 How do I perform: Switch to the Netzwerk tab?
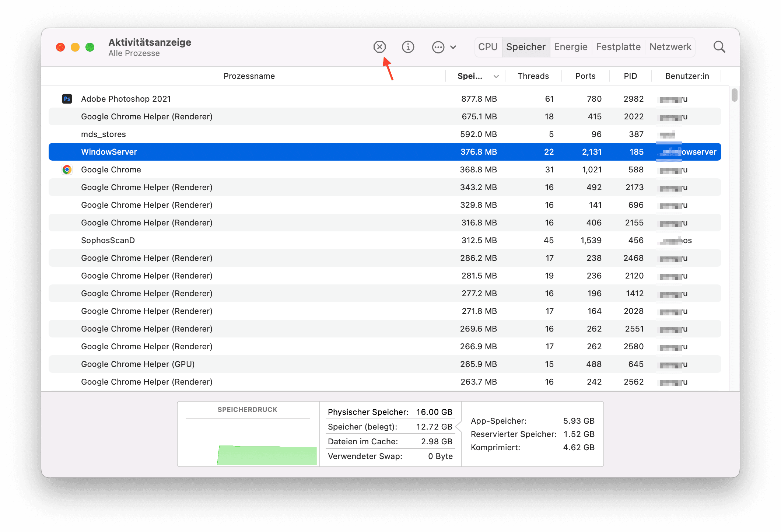click(670, 47)
